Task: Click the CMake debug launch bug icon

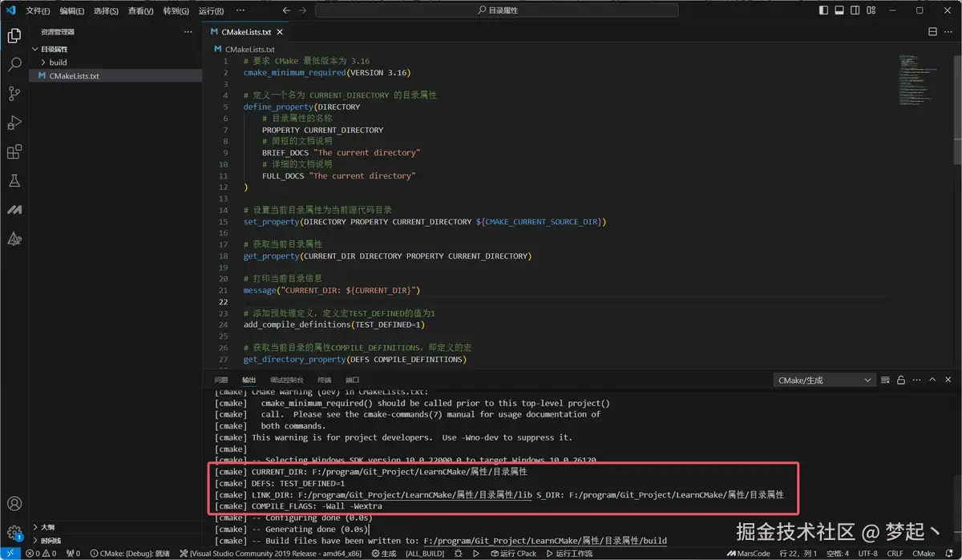Action: tap(458, 554)
